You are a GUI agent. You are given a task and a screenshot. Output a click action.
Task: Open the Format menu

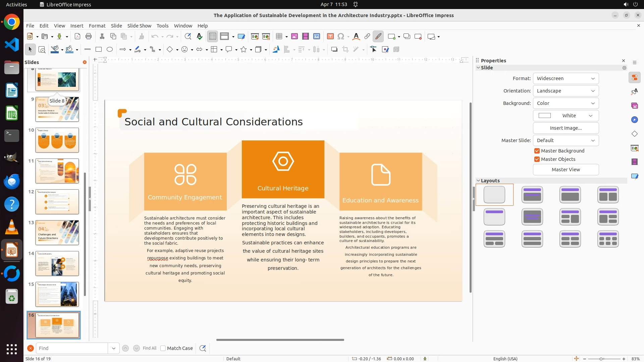tap(97, 26)
